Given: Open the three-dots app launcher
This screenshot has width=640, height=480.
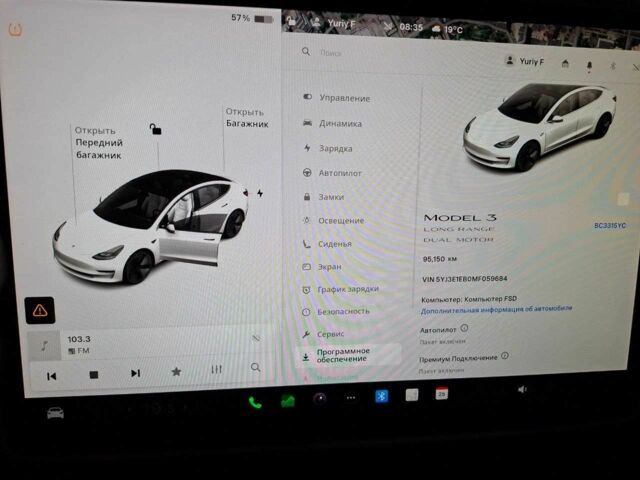Looking at the screenshot, I should (351, 398).
